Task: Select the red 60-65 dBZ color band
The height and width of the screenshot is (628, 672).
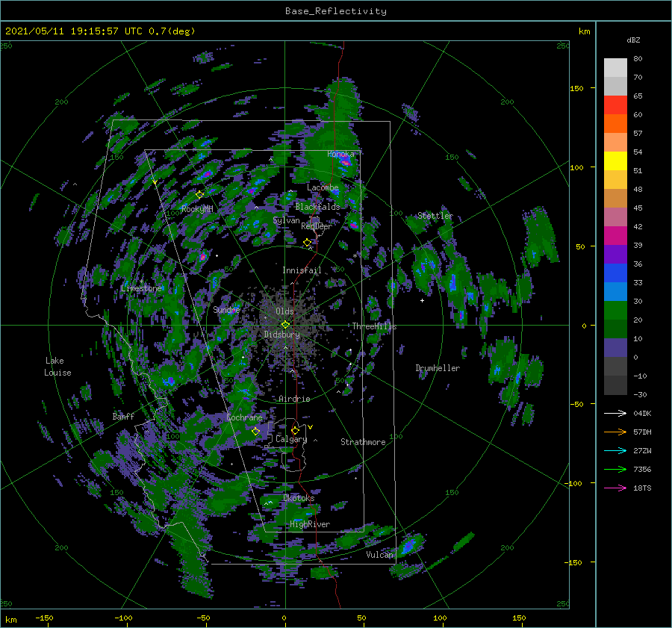Action: [615, 105]
